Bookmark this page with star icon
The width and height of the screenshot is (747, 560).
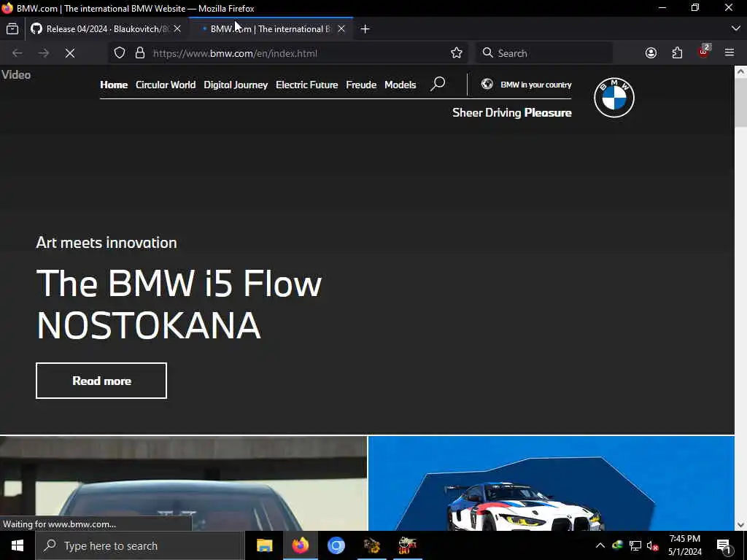point(457,52)
